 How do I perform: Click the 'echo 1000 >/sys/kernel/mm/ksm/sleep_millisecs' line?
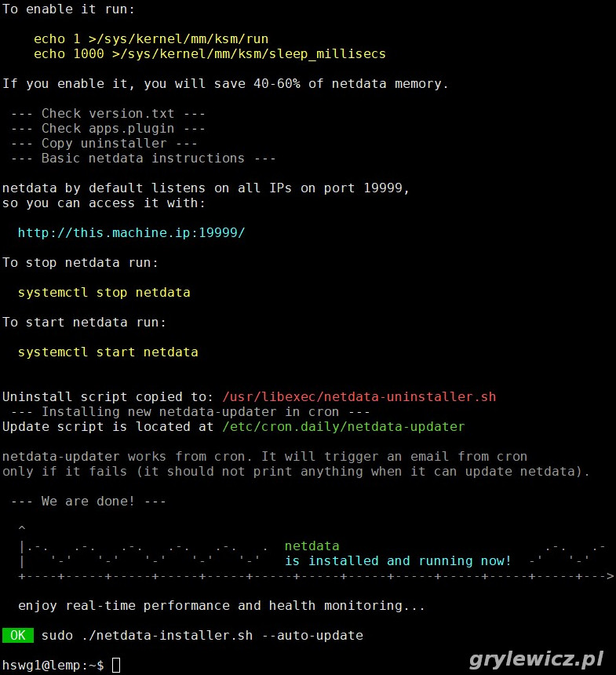click(x=210, y=54)
